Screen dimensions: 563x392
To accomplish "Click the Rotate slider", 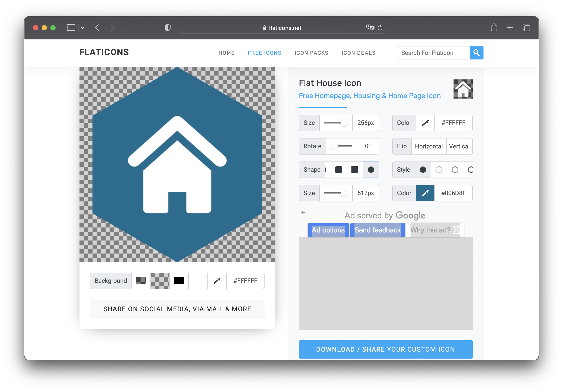I will (x=341, y=146).
